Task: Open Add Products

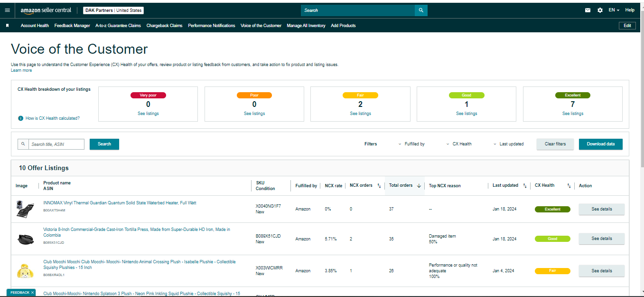Action: [x=343, y=26]
